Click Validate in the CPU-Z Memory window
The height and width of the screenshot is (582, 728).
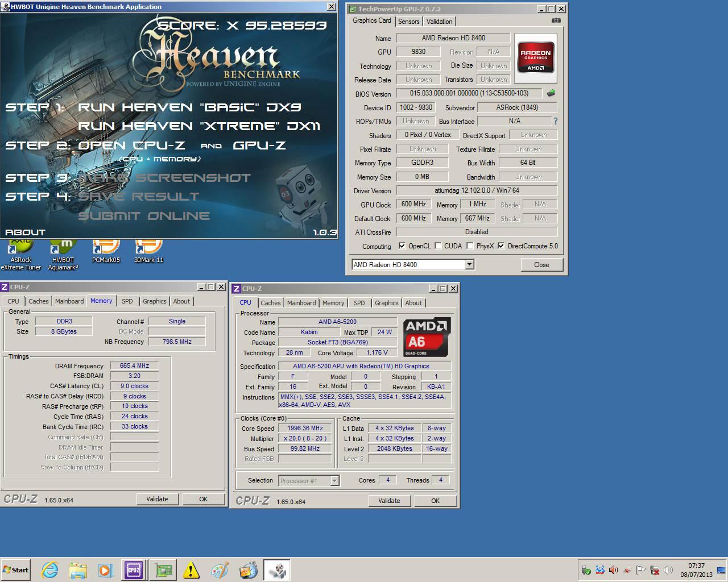pos(157,499)
